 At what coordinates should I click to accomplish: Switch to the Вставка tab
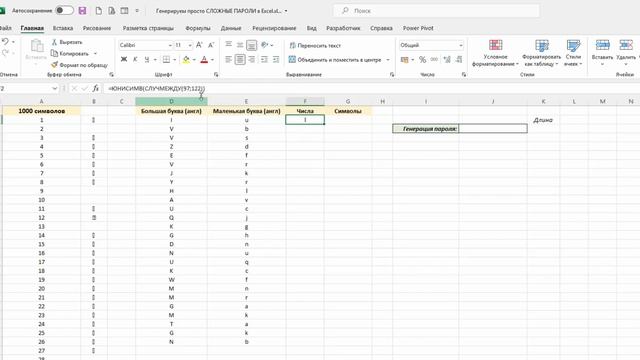[63, 28]
